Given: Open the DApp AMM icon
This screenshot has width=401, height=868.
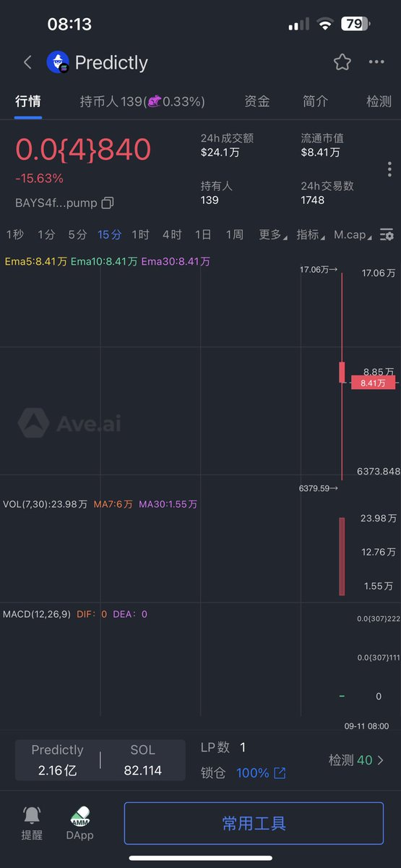Looking at the screenshot, I should tap(79, 815).
